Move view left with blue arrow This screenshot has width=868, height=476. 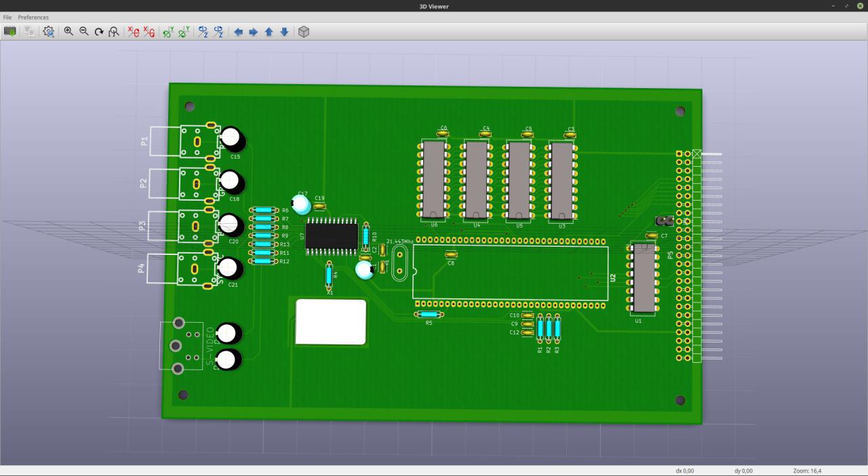point(238,31)
